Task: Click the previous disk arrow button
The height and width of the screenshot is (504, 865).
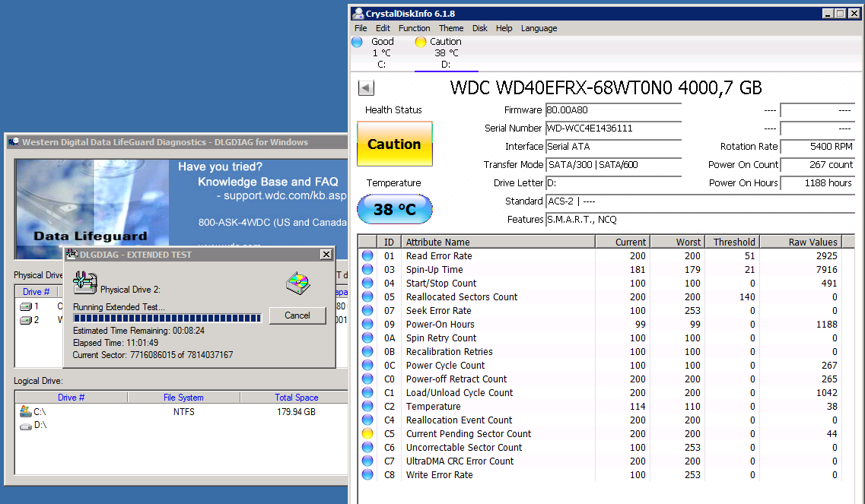Action: click(x=366, y=87)
